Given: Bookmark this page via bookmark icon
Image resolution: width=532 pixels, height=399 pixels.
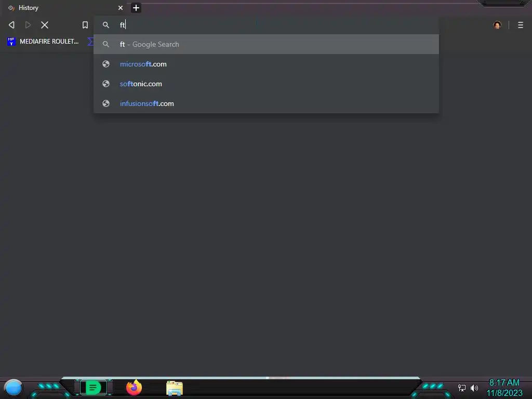Looking at the screenshot, I should point(85,25).
